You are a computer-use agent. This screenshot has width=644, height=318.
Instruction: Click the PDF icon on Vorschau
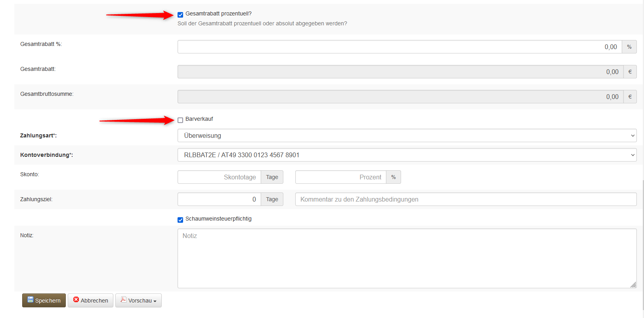pyautogui.click(x=124, y=300)
